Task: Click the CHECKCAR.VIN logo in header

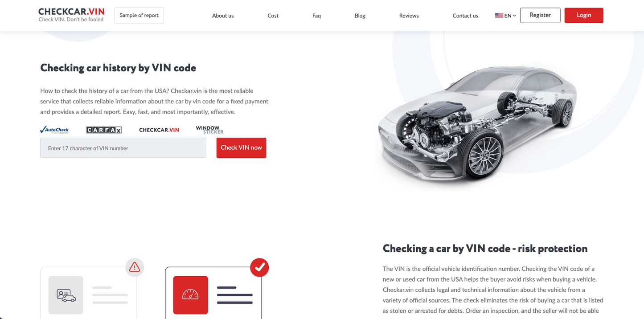Action: click(71, 15)
